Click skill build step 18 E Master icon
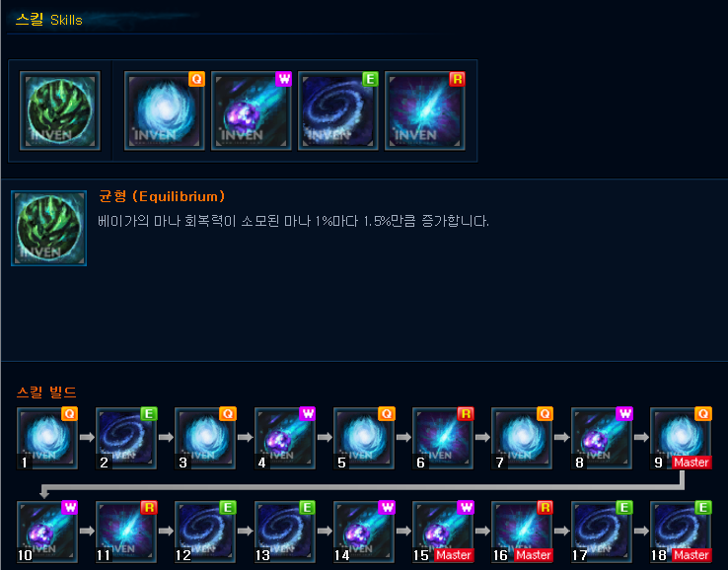The height and width of the screenshot is (570, 728). coord(681,532)
